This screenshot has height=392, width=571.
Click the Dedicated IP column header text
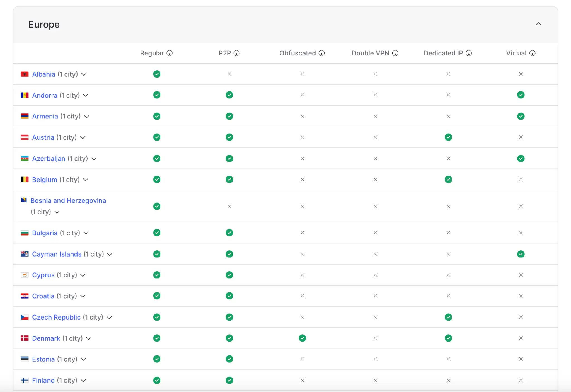[443, 53]
